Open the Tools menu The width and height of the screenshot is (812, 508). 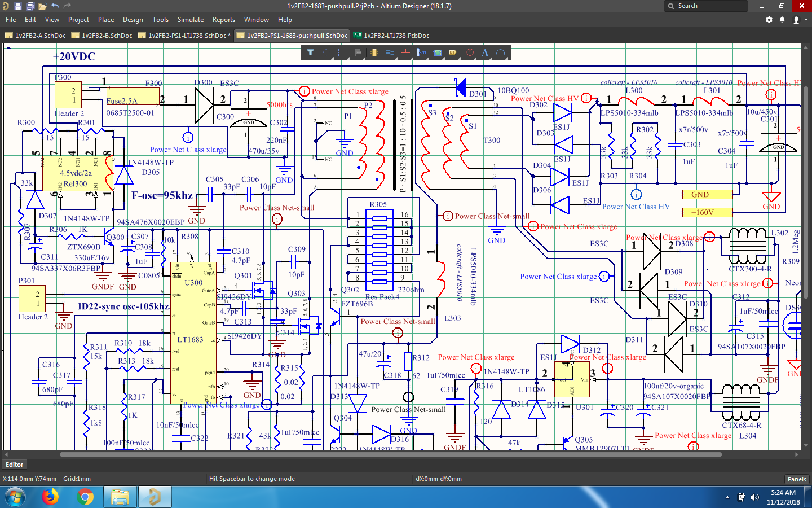pos(160,20)
